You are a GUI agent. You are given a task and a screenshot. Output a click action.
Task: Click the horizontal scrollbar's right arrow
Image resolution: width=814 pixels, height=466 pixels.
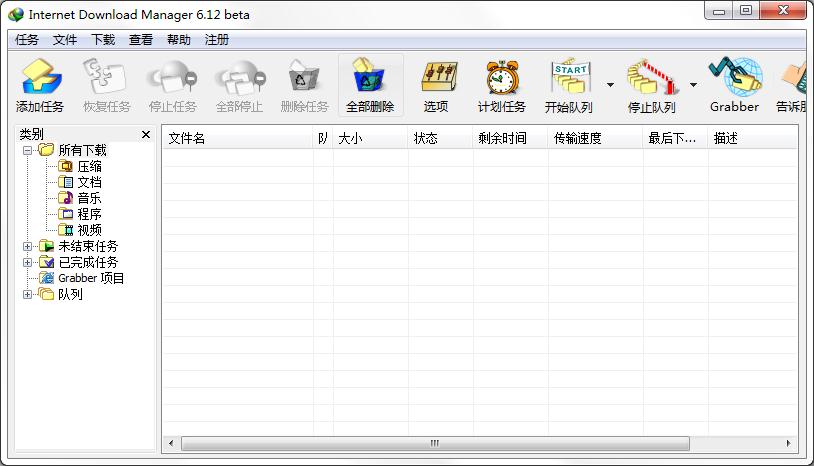[x=789, y=443]
